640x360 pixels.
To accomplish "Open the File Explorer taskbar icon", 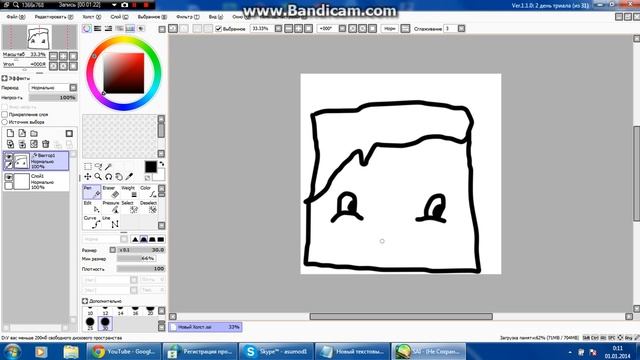I will [71, 351].
